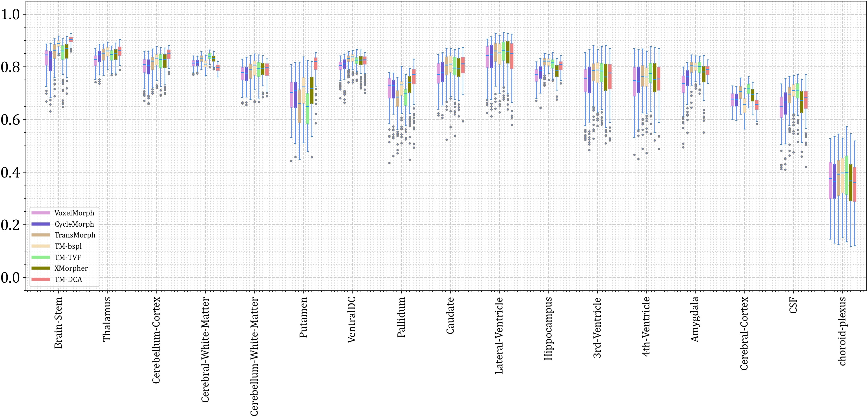This screenshot has width=868, height=418.
Task: Click the 0.6 y-axis tick label
Action: click(x=11, y=120)
